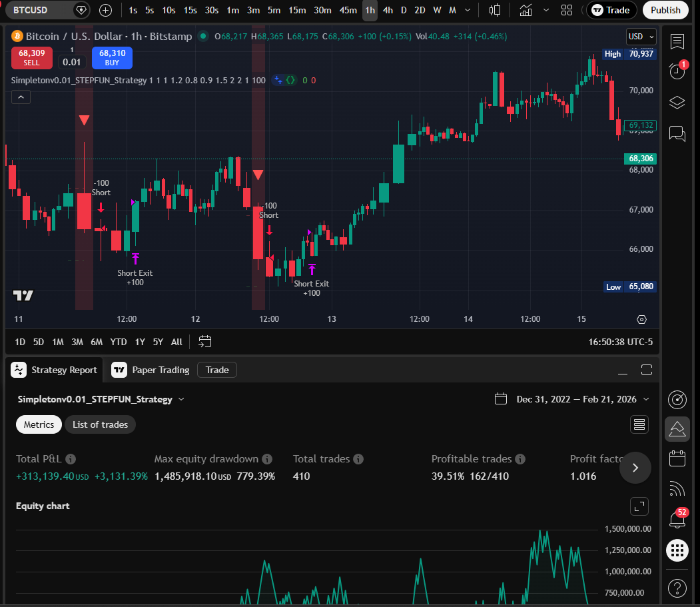
Task: Open the Alerts clock panel
Action: 677,70
